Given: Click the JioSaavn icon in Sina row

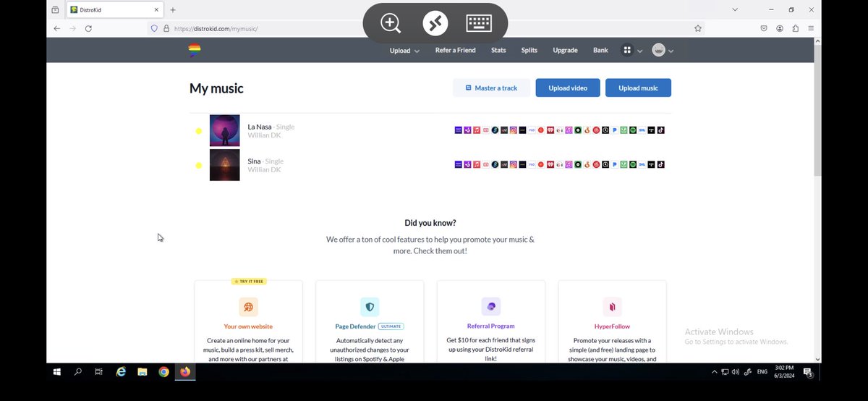Looking at the screenshot, I should coord(624,164).
